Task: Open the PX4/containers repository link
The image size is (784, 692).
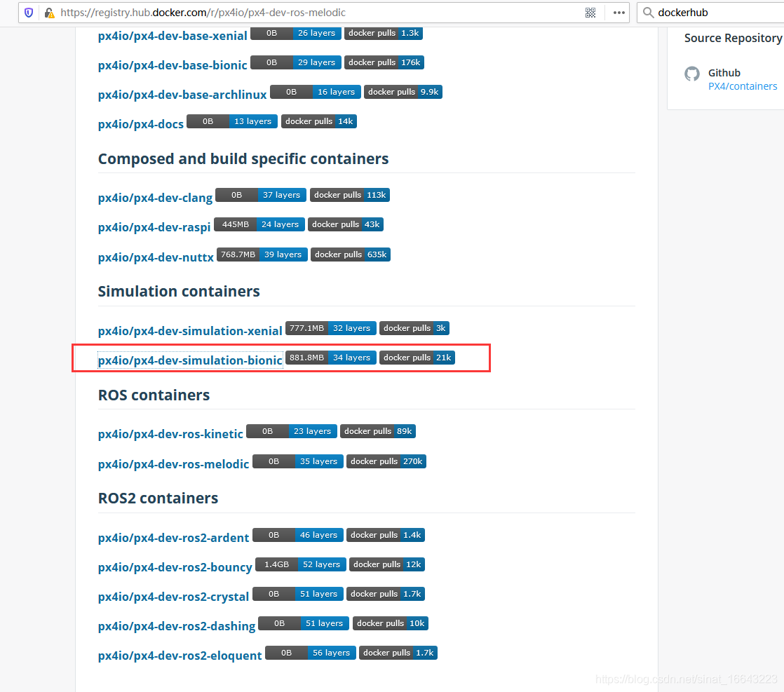Action: click(x=743, y=86)
